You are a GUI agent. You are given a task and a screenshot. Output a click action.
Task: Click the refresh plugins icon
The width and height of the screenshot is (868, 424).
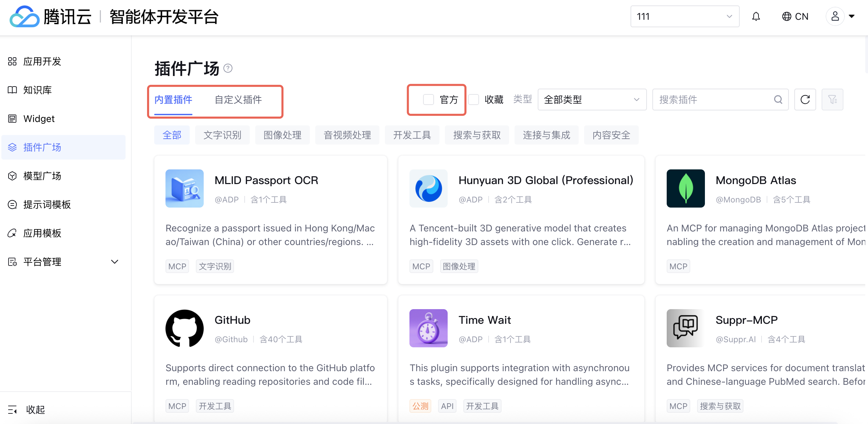coord(805,100)
